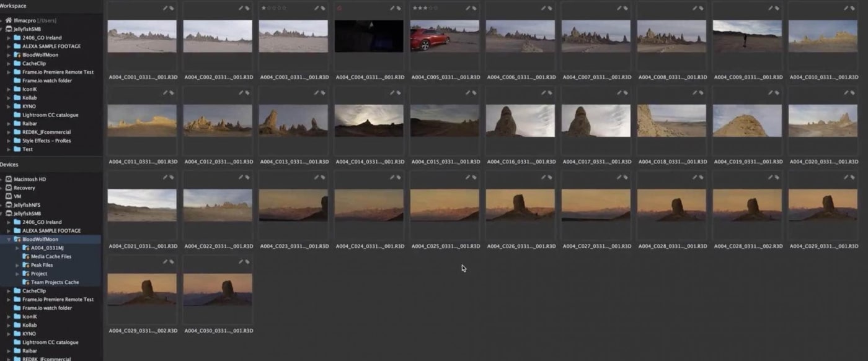This screenshot has height=361, width=868.
Task: Expand the A004_0331MJ subfolder
Action: 17,248
